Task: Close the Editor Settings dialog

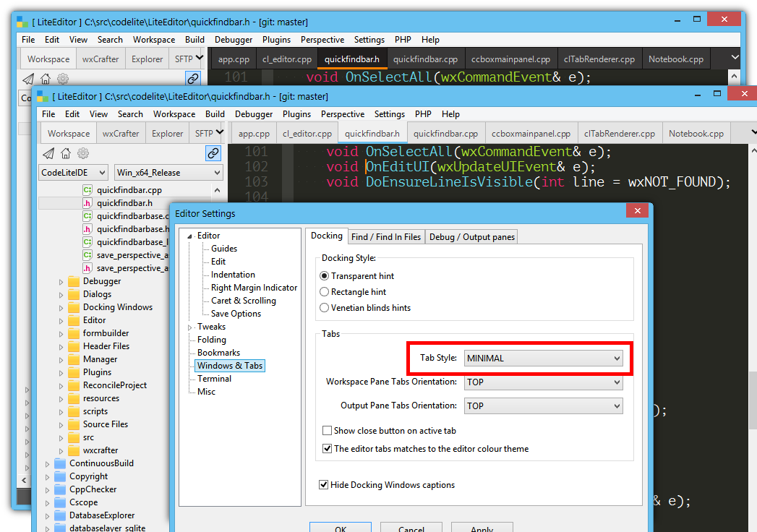Action: coord(637,210)
